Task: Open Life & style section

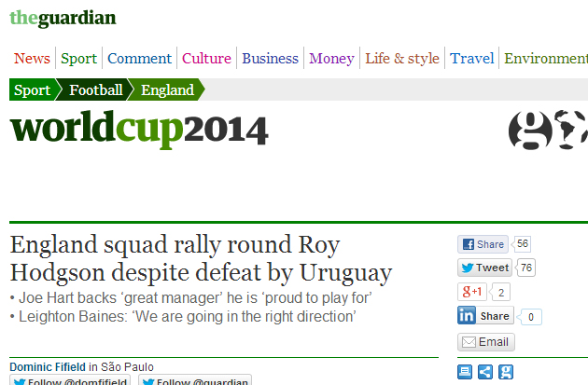Action: click(x=401, y=59)
